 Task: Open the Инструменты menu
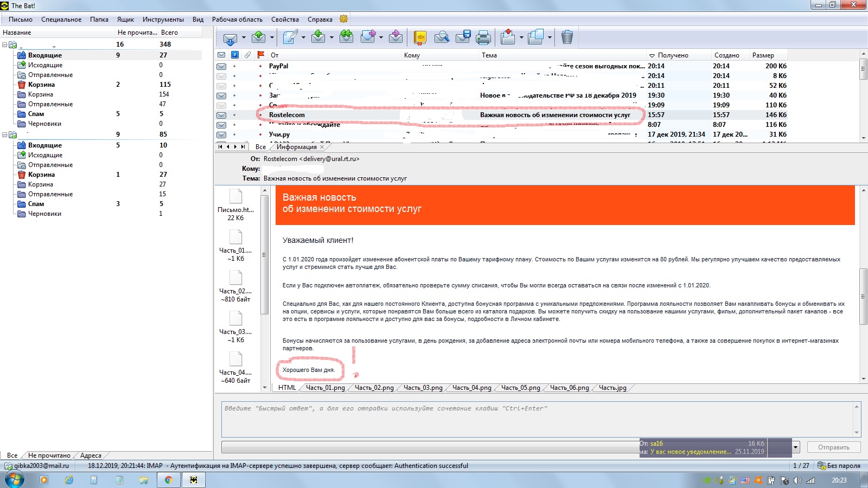163,20
